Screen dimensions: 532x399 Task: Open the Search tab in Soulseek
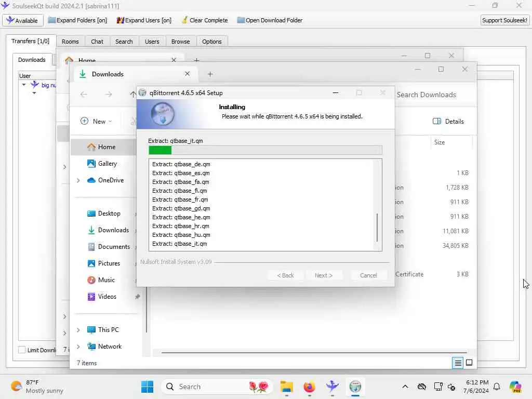(x=124, y=42)
